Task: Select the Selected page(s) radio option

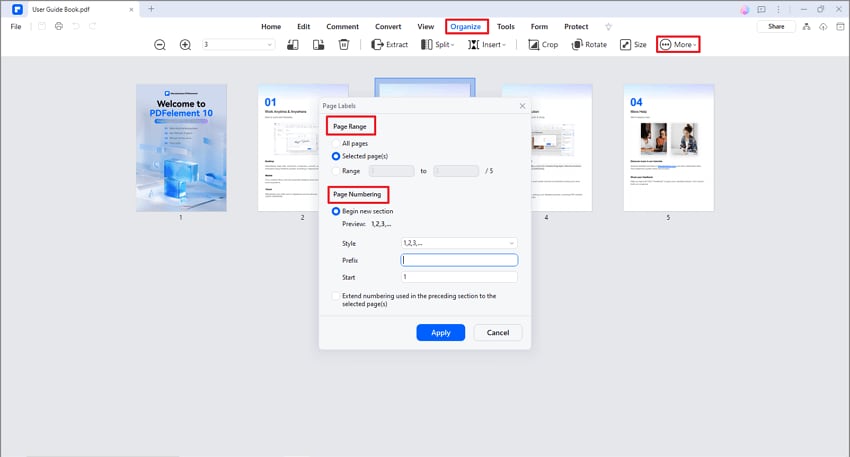Action: (336, 156)
